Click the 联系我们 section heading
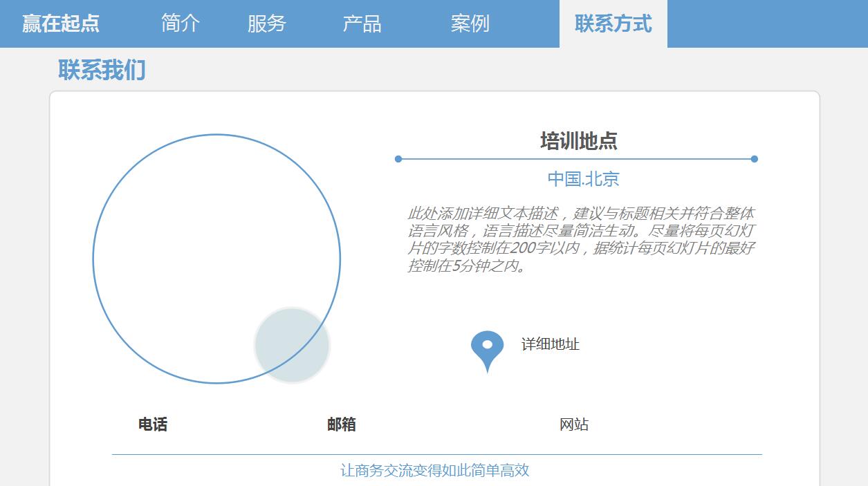868x486 pixels. [x=102, y=71]
